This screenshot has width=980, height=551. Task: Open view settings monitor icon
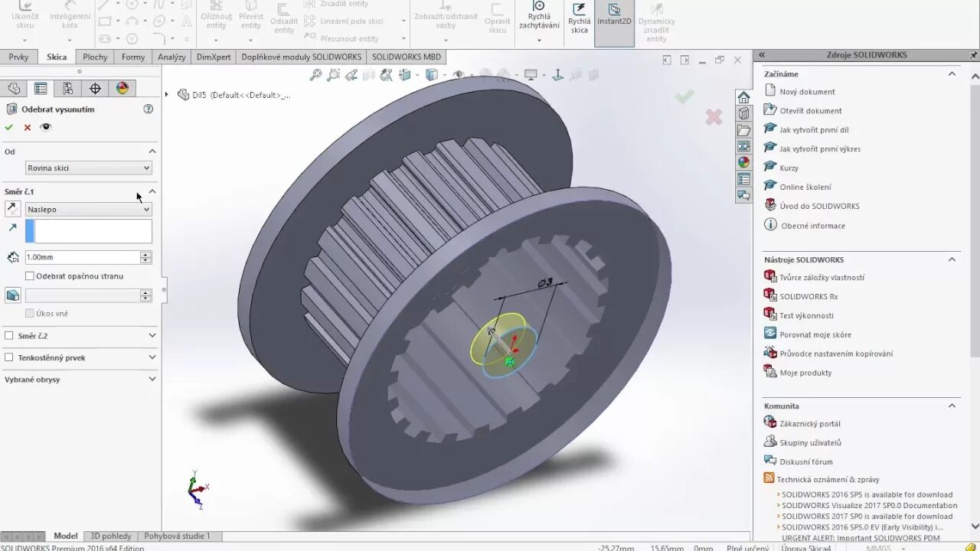click(x=532, y=74)
